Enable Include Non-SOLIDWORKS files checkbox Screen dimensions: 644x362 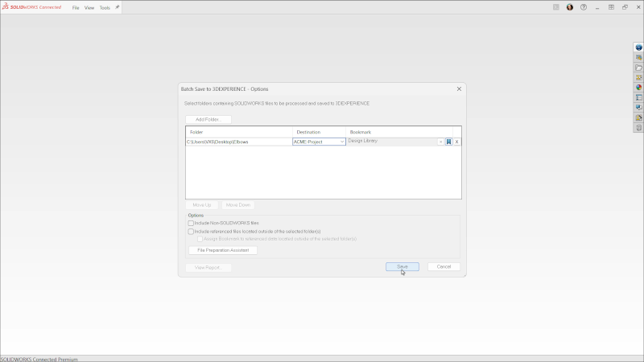[x=191, y=223]
